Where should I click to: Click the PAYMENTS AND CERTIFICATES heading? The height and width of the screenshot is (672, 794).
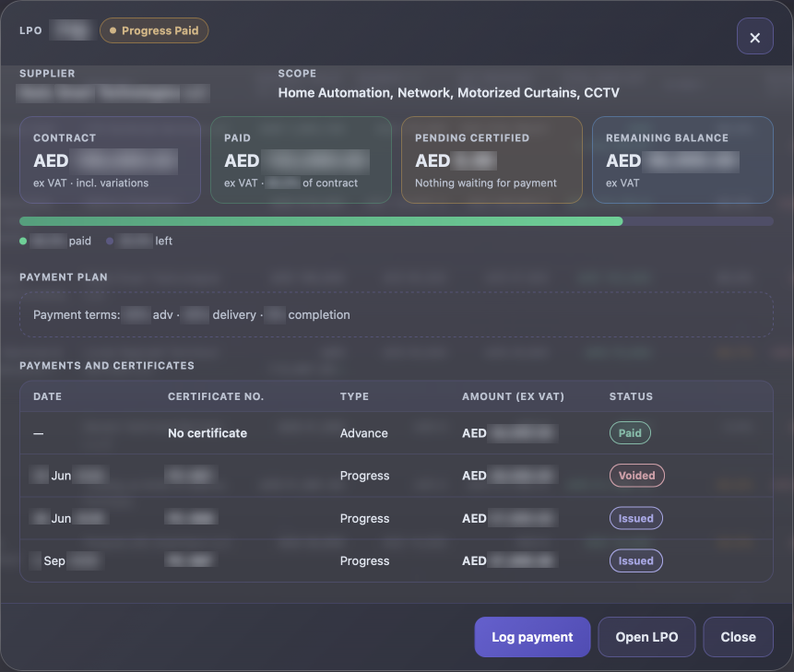pos(107,365)
